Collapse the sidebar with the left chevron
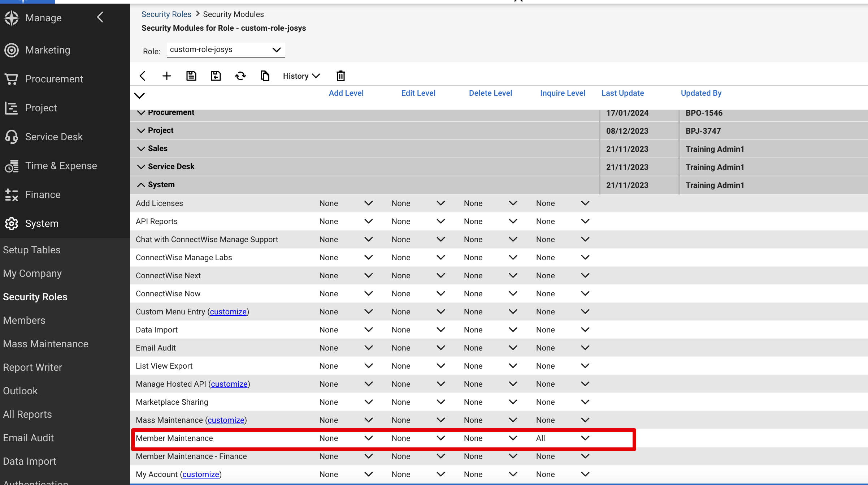The width and height of the screenshot is (868, 485). [100, 17]
